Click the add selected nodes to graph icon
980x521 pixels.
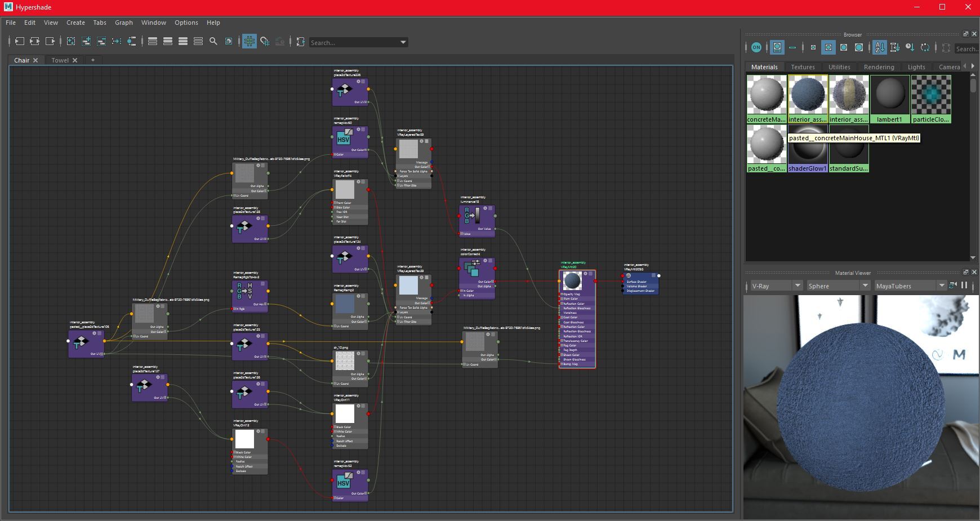click(86, 41)
